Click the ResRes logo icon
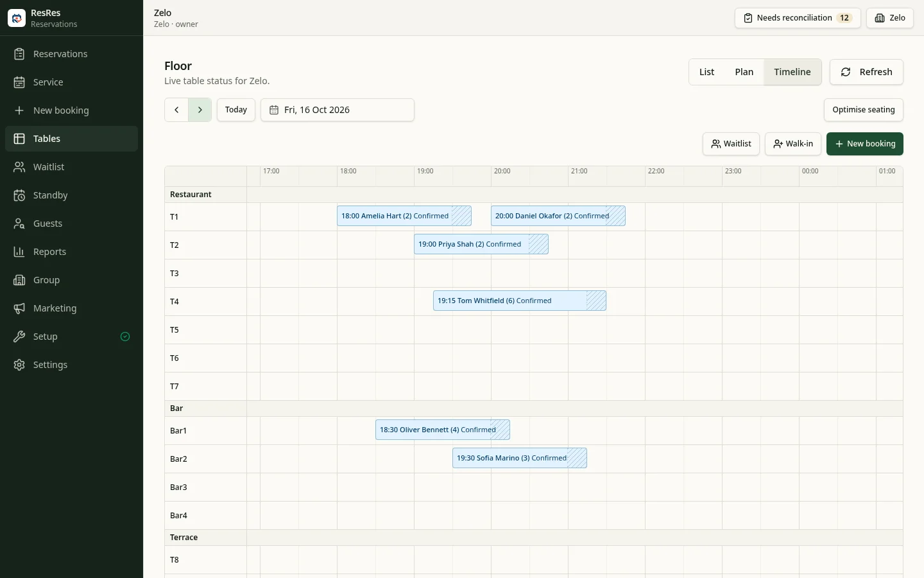 (17, 18)
